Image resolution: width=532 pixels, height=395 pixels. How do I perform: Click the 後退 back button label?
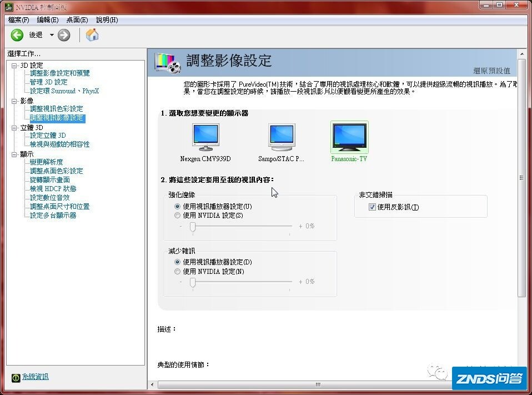coord(36,35)
